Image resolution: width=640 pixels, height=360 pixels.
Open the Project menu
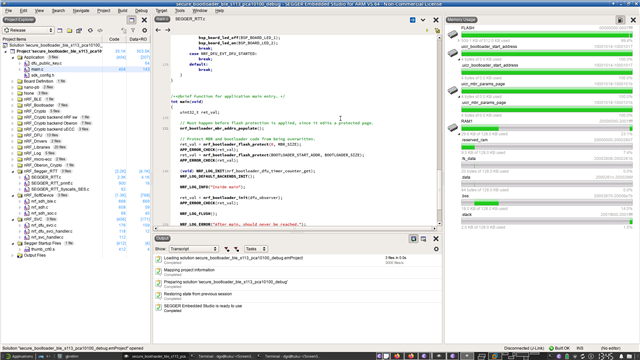click(x=103, y=11)
